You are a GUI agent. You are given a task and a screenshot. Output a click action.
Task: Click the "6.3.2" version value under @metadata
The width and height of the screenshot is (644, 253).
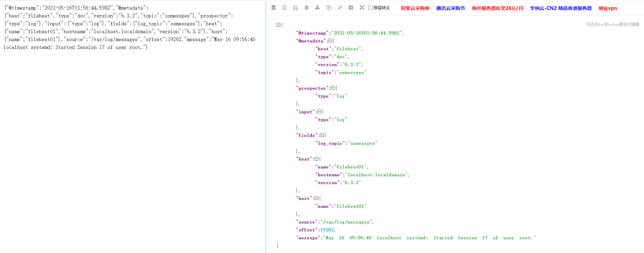[x=352, y=64]
